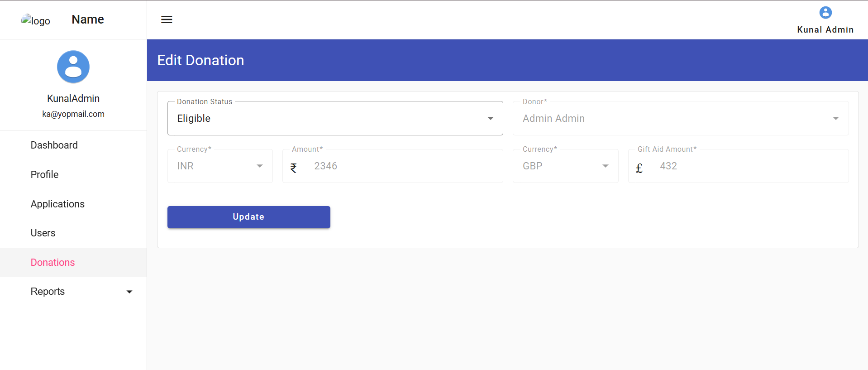The height and width of the screenshot is (370, 868).
Task: Go to Dashboard in sidebar
Action: click(x=54, y=145)
